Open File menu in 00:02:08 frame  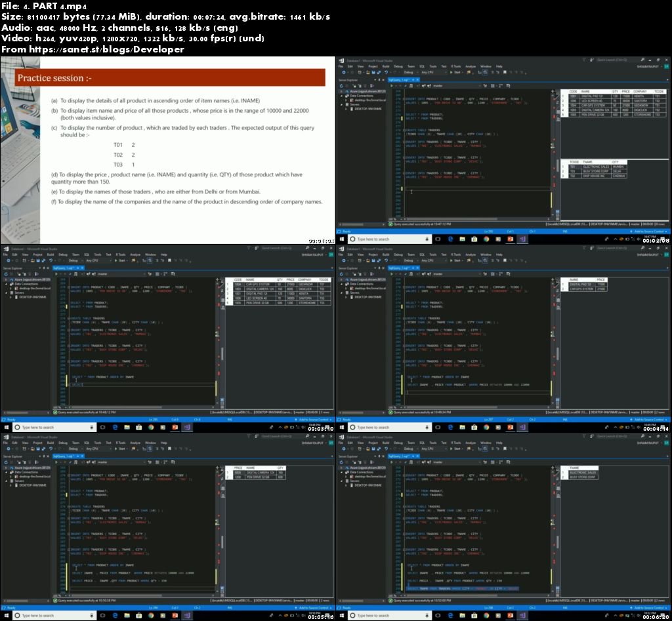pos(341,66)
